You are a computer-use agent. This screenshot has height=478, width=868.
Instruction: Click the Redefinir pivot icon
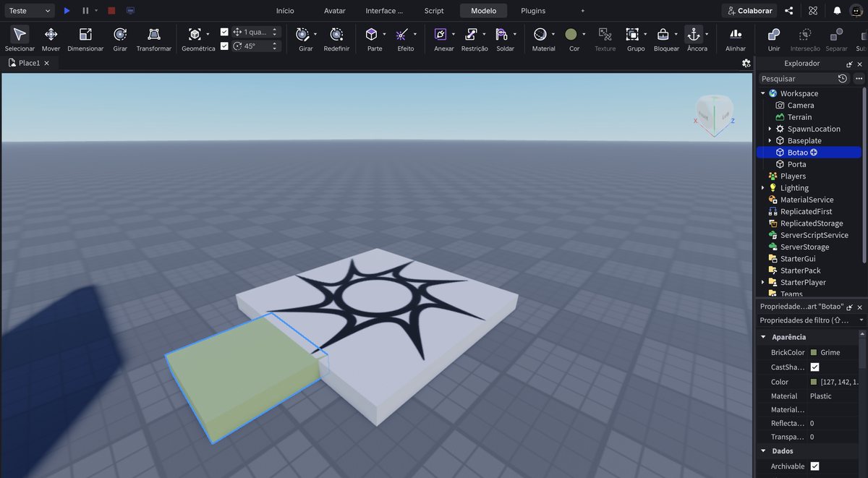[336, 34]
